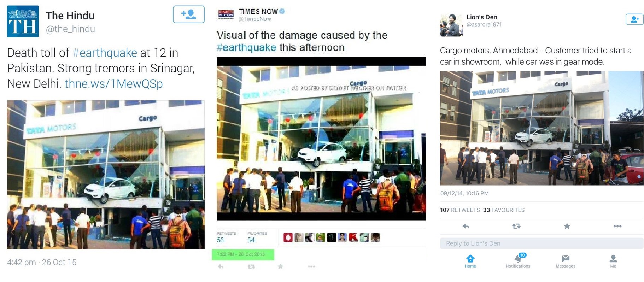Screen dimensions: 644x282
Task: Follow The Hindu with add-user button
Action: 188,14
